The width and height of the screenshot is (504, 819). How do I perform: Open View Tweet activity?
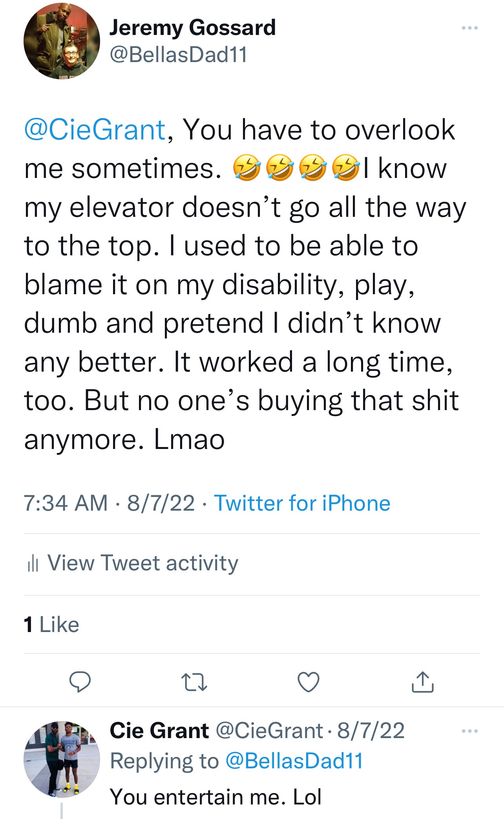(x=143, y=563)
